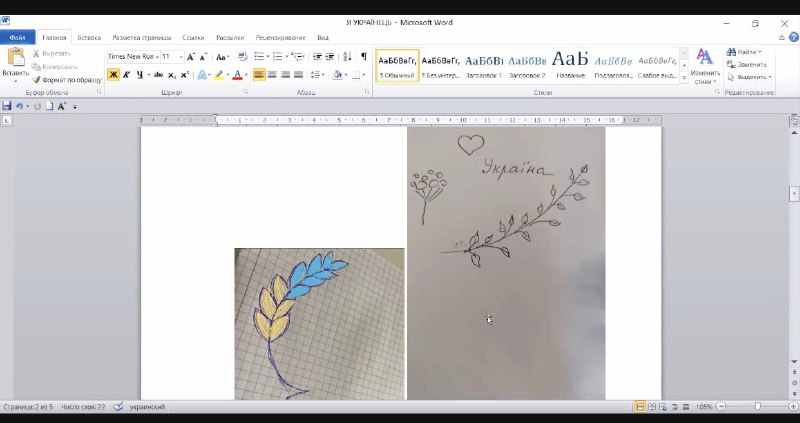Select the Heading 2 (Заголовок 2) style
Image resolution: width=800 pixels, height=423 pixels.
coord(527,65)
